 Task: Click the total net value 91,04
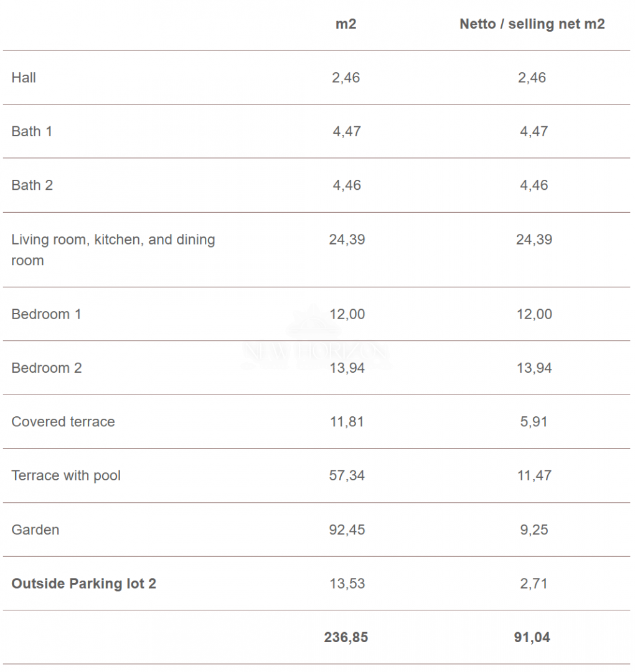(532, 638)
